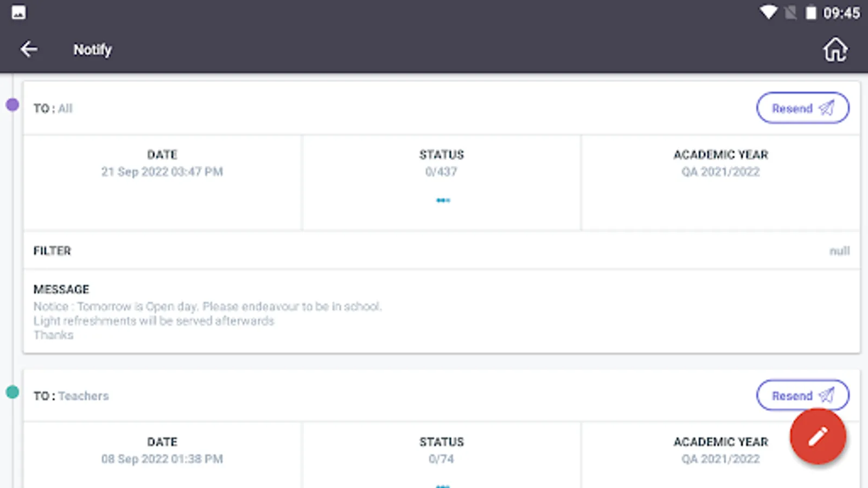Expand status dots under 0/437
The height and width of the screenshot is (488, 868).
(x=443, y=201)
